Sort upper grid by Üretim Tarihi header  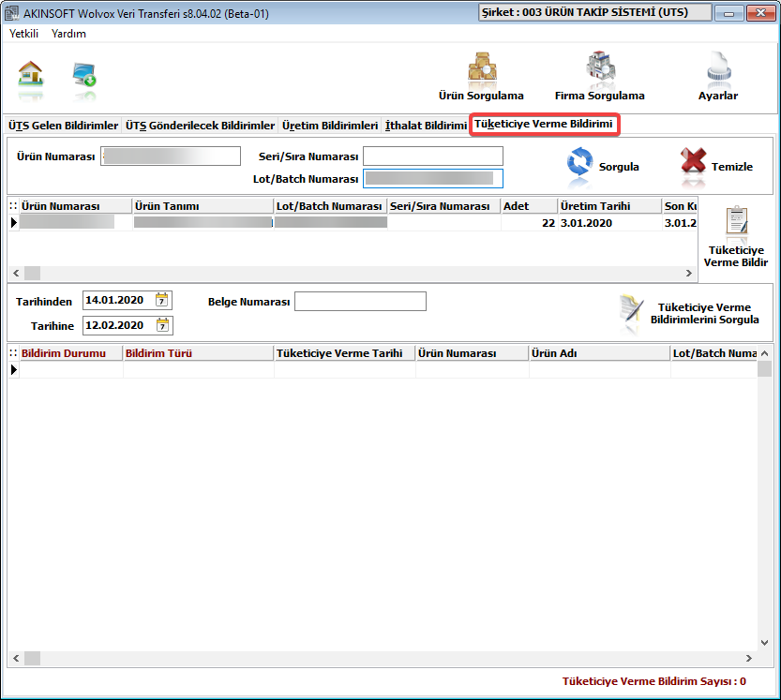pyautogui.click(x=610, y=206)
